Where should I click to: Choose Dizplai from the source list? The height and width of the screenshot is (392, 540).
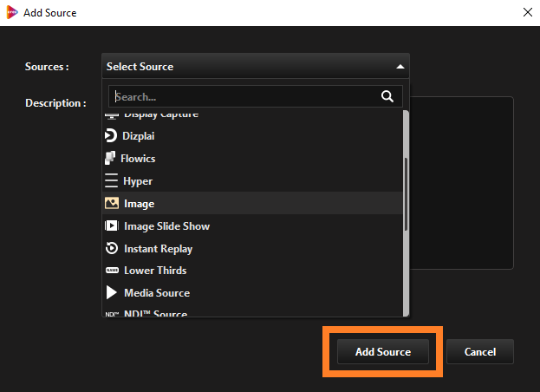click(252, 135)
